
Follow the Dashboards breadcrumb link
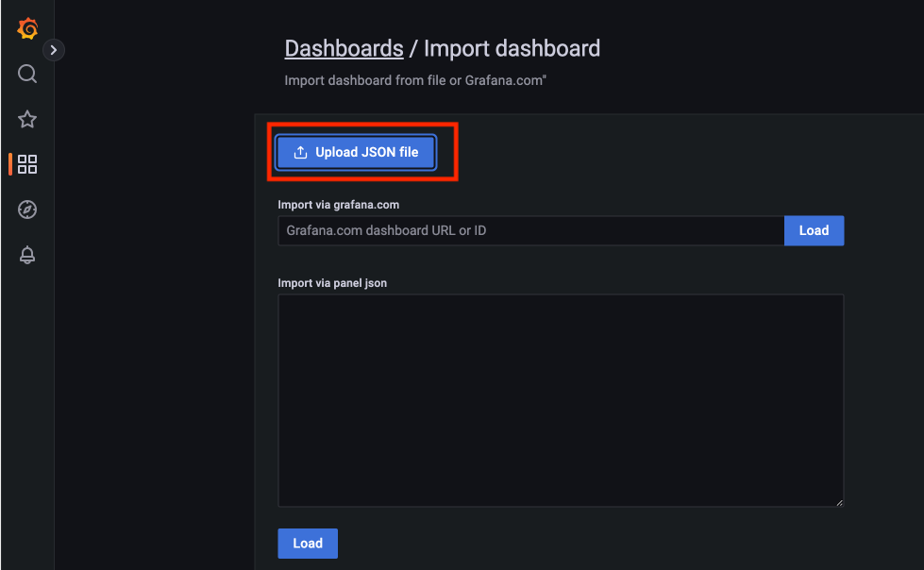coord(344,48)
